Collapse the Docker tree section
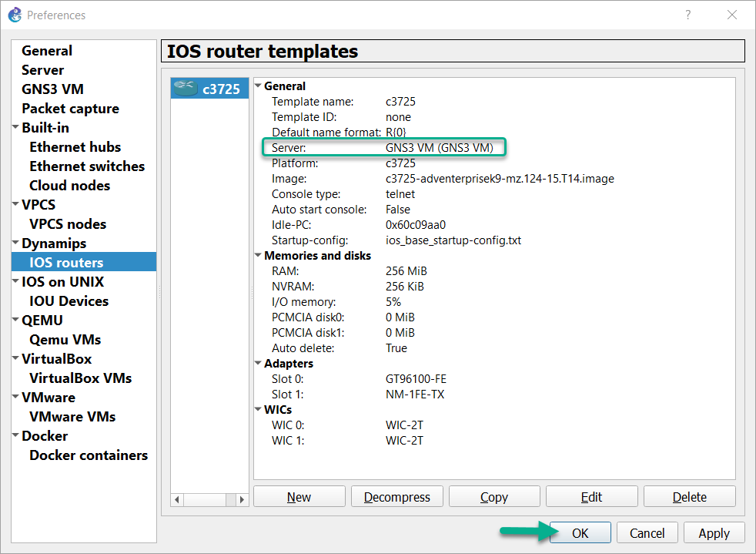The image size is (756, 554). pyautogui.click(x=15, y=435)
